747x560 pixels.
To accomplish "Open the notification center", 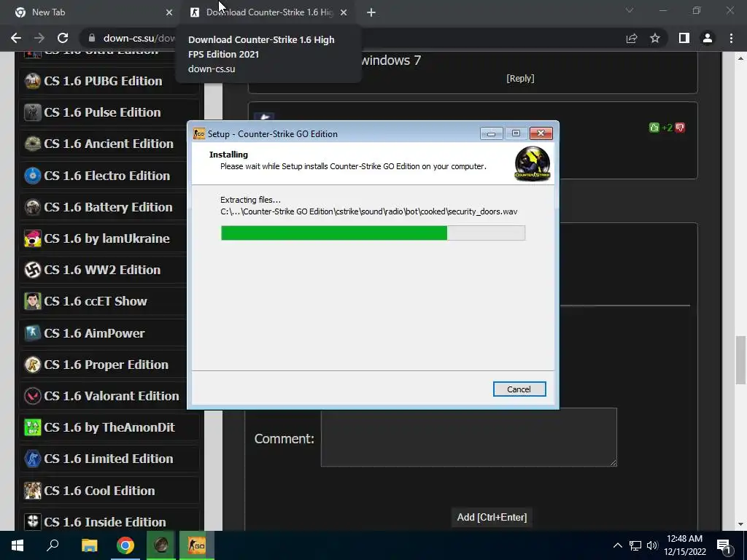I will pyautogui.click(x=724, y=547).
